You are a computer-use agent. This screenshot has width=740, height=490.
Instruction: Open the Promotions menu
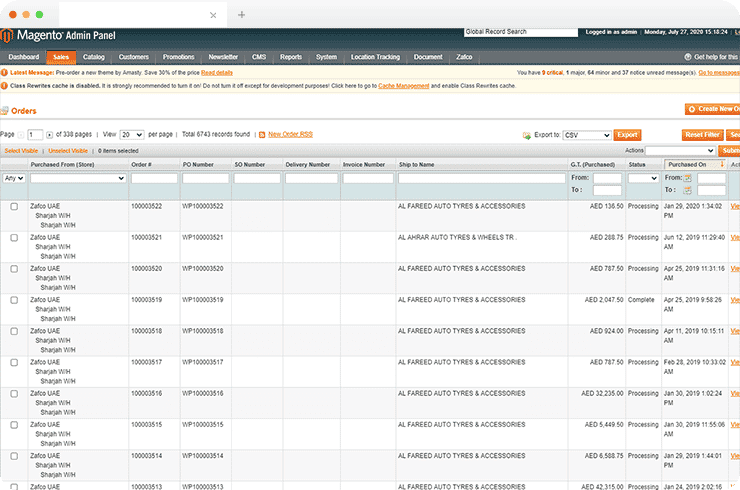(178, 57)
